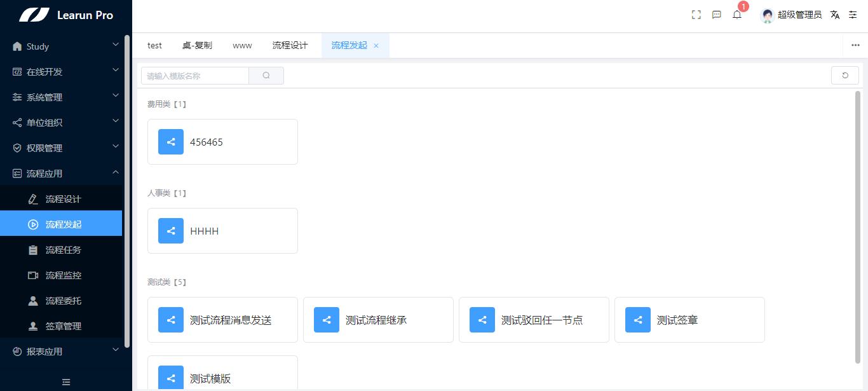The image size is (868, 391).
Task: Click the refresh icon above the template list
Action: [844, 75]
